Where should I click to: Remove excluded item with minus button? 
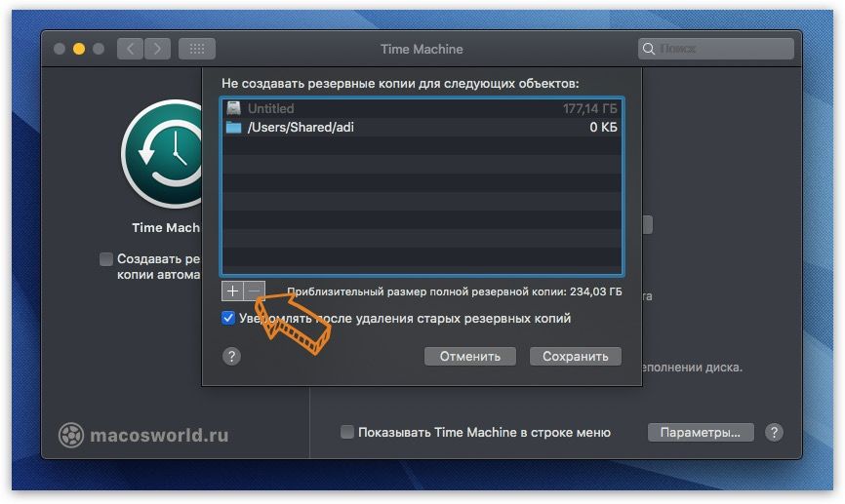click(255, 291)
